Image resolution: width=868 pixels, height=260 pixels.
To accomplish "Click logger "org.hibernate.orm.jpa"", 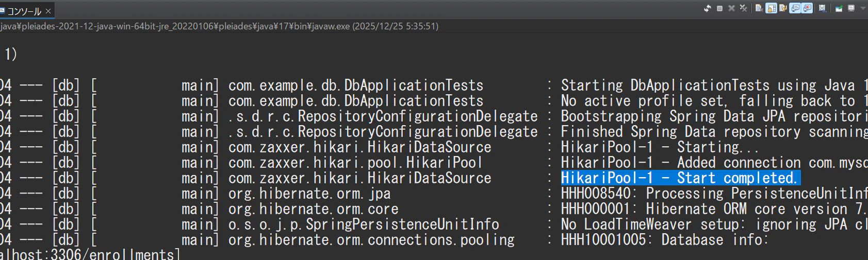I will coord(309,194).
